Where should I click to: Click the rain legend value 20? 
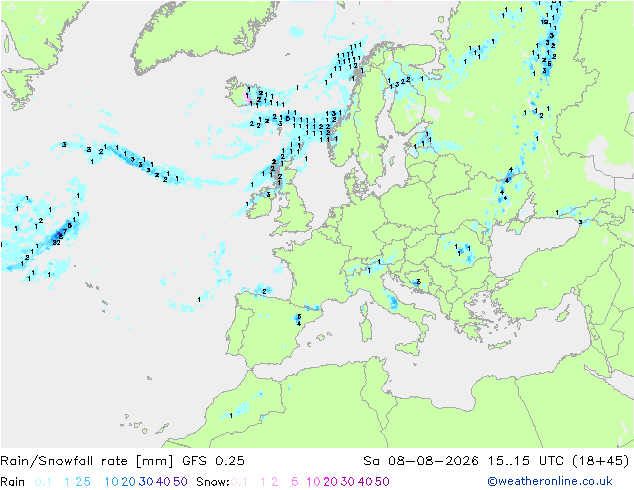click(129, 482)
